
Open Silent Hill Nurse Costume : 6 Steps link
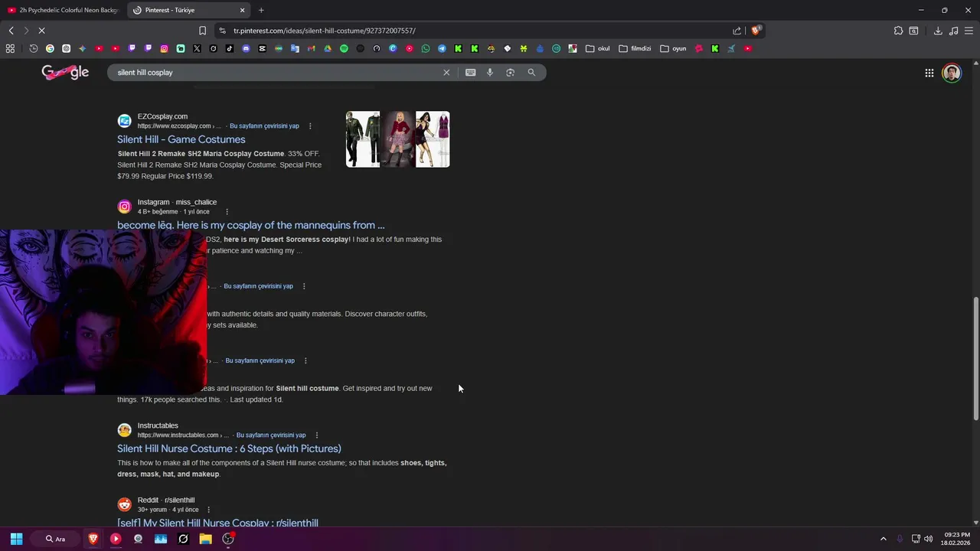[229, 448]
